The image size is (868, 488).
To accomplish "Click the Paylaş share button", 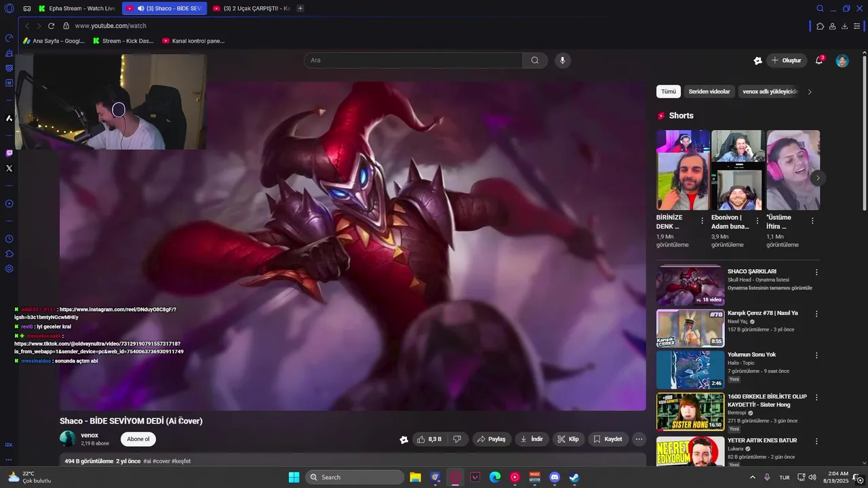I will 491,439.
